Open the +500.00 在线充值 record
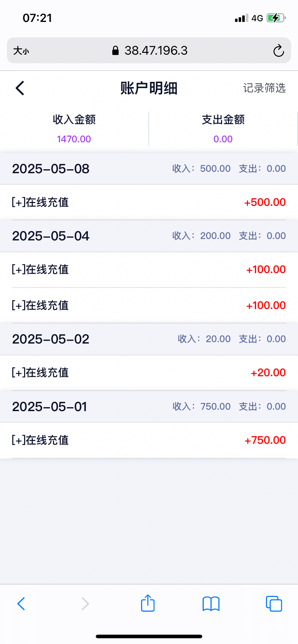Screen dimensions: 298x644 (149, 202)
